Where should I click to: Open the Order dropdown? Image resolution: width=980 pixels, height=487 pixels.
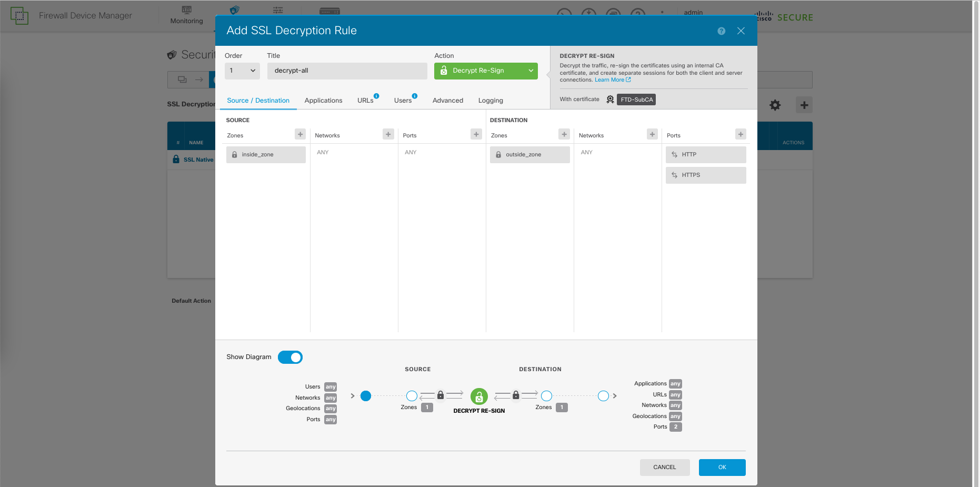point(242,71)
